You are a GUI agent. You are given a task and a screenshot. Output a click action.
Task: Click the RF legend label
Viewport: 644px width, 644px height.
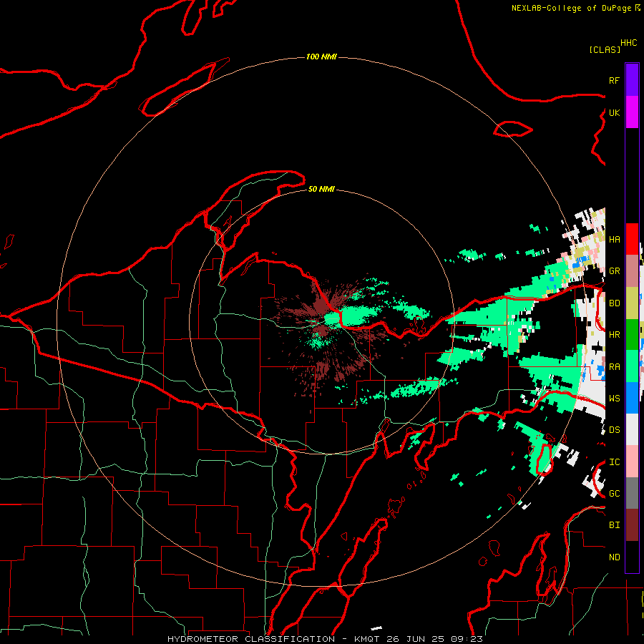pyautogui.click(x=614, y=80)
